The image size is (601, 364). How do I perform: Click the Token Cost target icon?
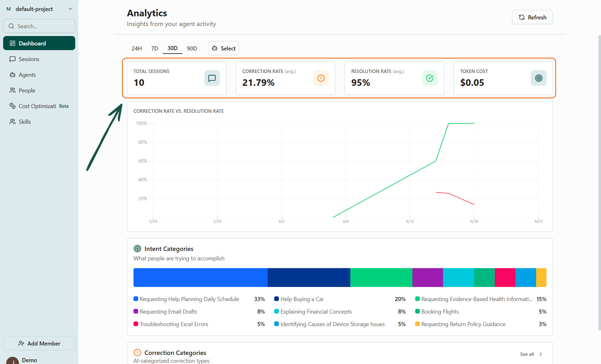tap(539, 78)
